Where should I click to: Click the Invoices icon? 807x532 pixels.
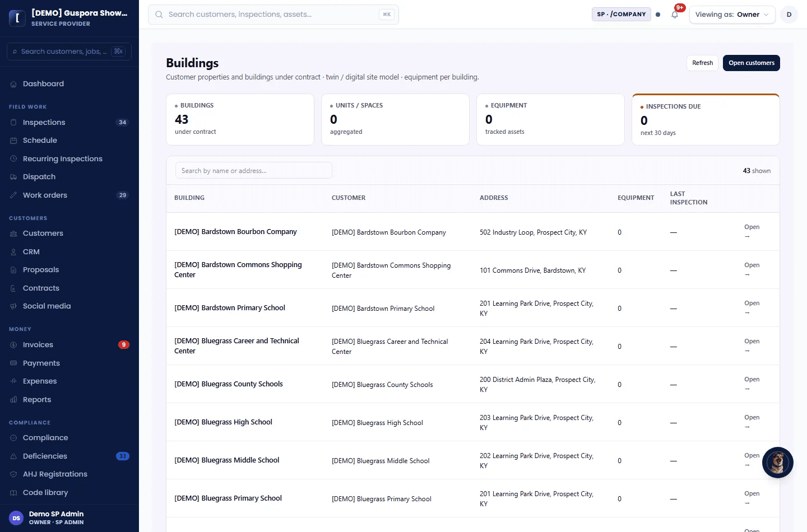[x=13, y=345]
